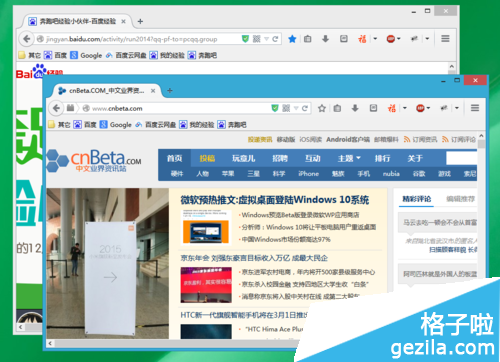
Task: Expand 福 icon dropdown arrow in Baidu window
Action: tap(375, 39)
